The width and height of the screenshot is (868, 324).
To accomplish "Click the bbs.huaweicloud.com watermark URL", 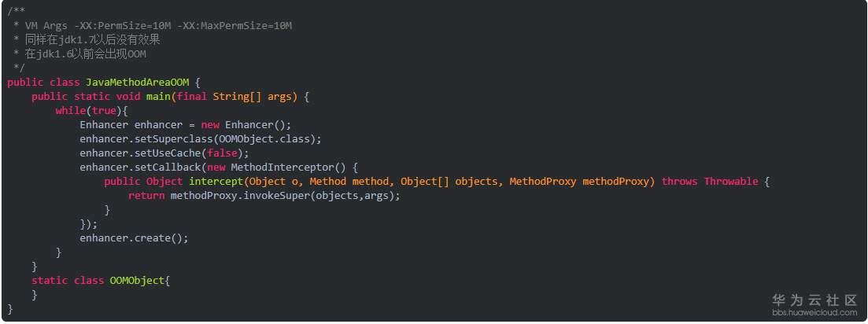I will pos(814,313).
